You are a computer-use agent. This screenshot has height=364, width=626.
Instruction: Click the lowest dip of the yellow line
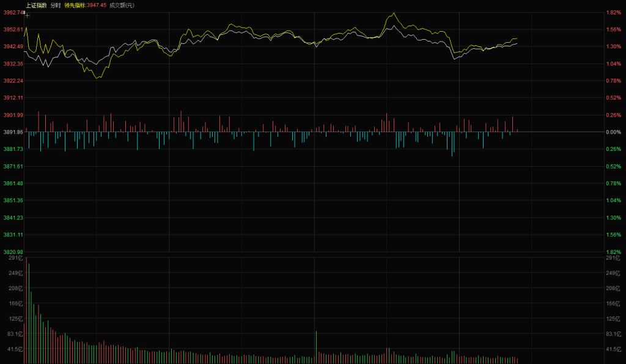pyautogui.click(x=97, y=78)
